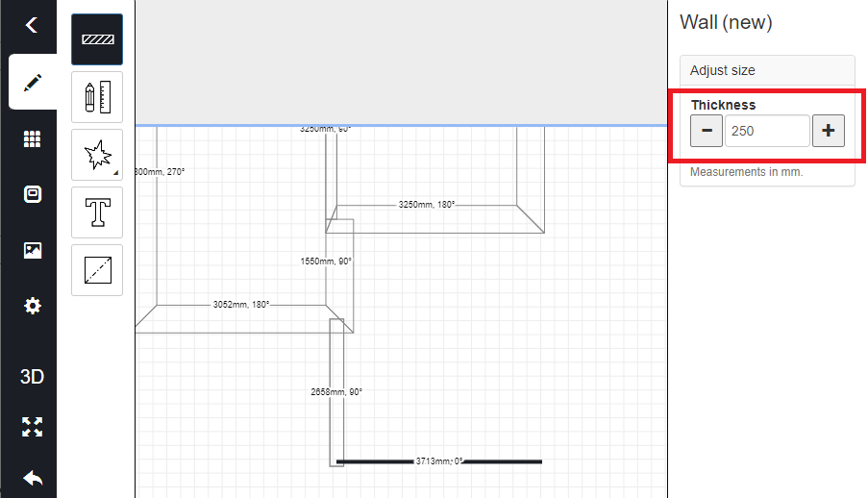
Task: Select the draw wall tool
Action: point(97,39)
